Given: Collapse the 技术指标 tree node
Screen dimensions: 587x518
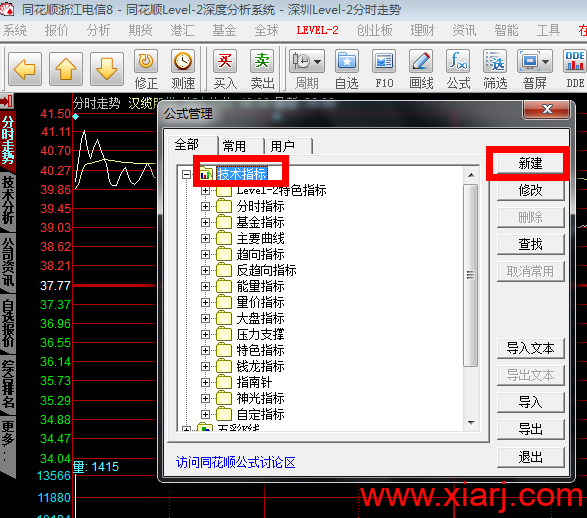Looking at the screenshot, I should pyautogui.click(x=186, y=174).
